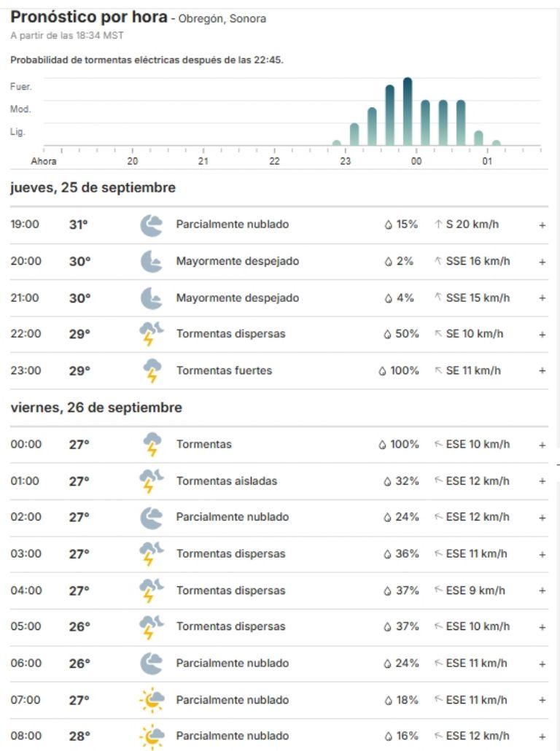The image size is (560, 751).
Task: Expand the 08:00 forecast row
Action: point(541,736)
